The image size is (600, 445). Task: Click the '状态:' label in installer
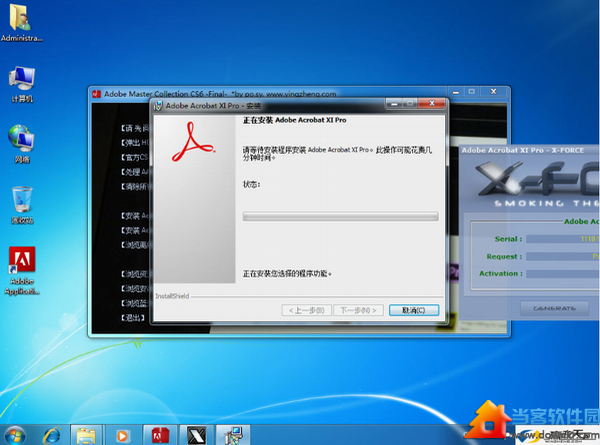251,184
